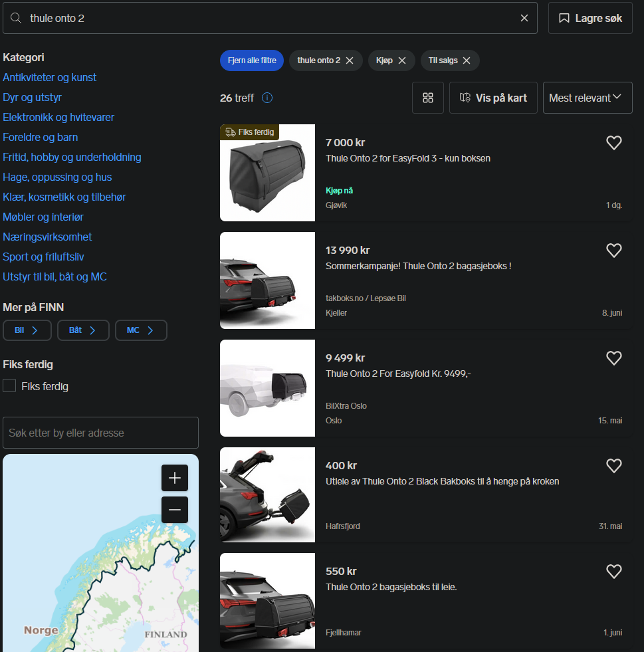Screen dimensions: 644x652
Task: Open category 'Sport og friluftsliv'
Action: click(x=43, y=257)
